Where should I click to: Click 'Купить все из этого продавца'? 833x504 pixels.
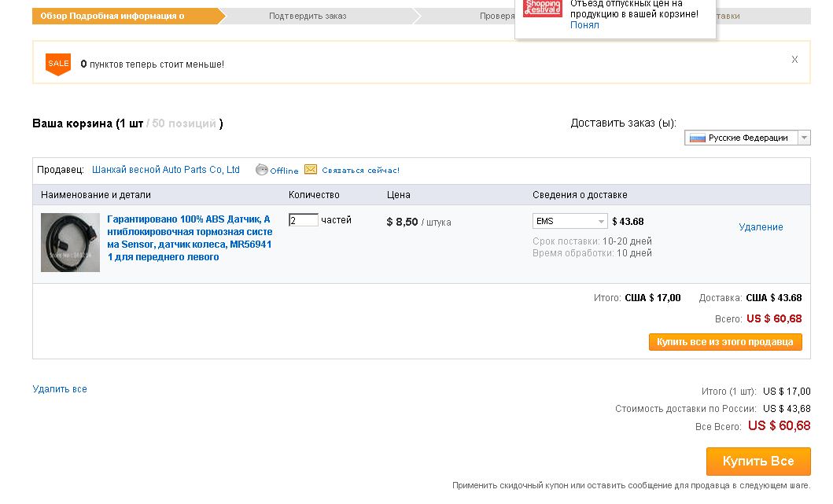coord(725,342)
